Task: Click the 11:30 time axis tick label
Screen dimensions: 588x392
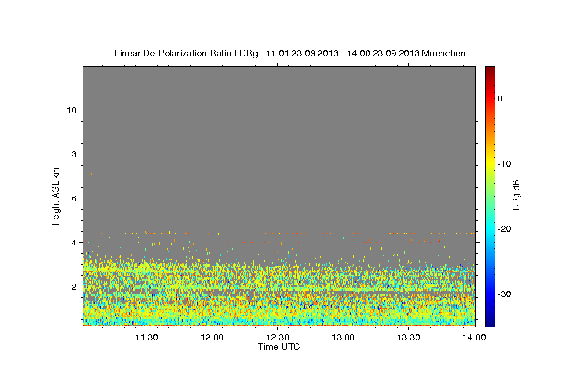Action: tap(146, 337)
